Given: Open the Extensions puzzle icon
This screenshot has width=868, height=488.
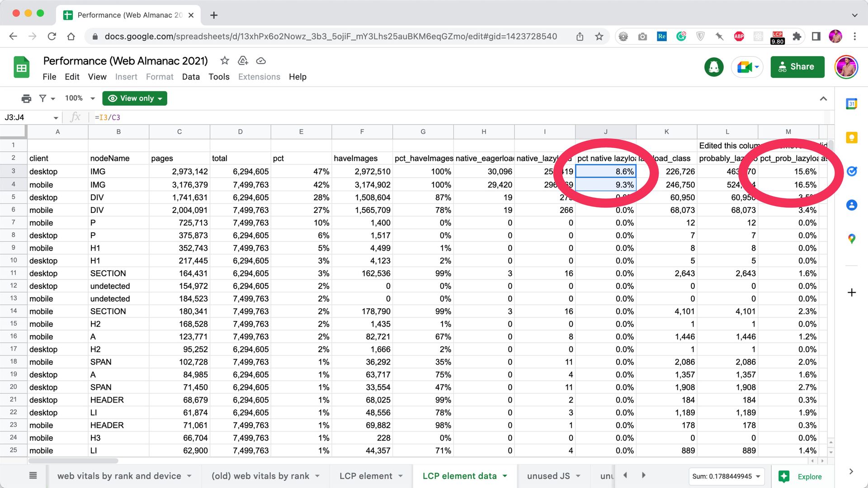Looking at the screenshot, I should (797, 37).
